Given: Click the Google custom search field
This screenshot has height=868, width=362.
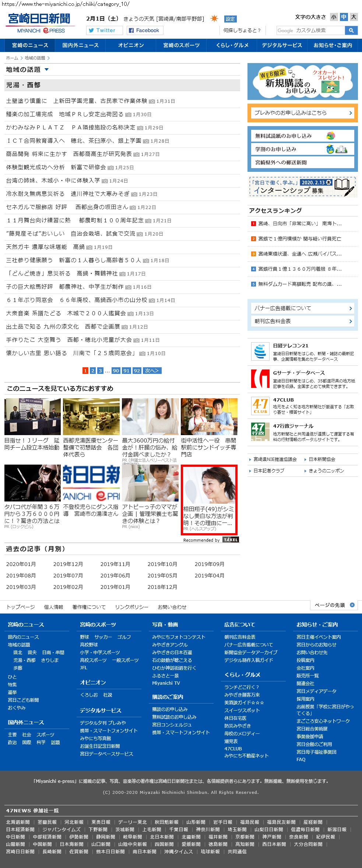Looking at the screenshot, I should click(311, 31).
